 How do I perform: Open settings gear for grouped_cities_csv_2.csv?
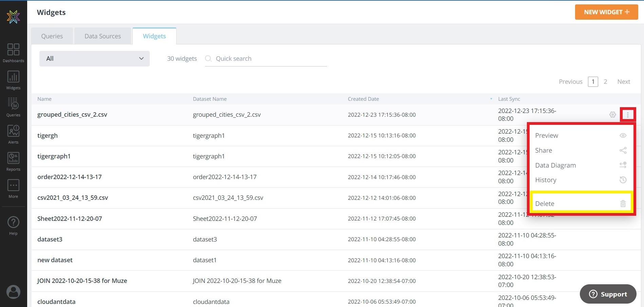[x=612, y=115]
